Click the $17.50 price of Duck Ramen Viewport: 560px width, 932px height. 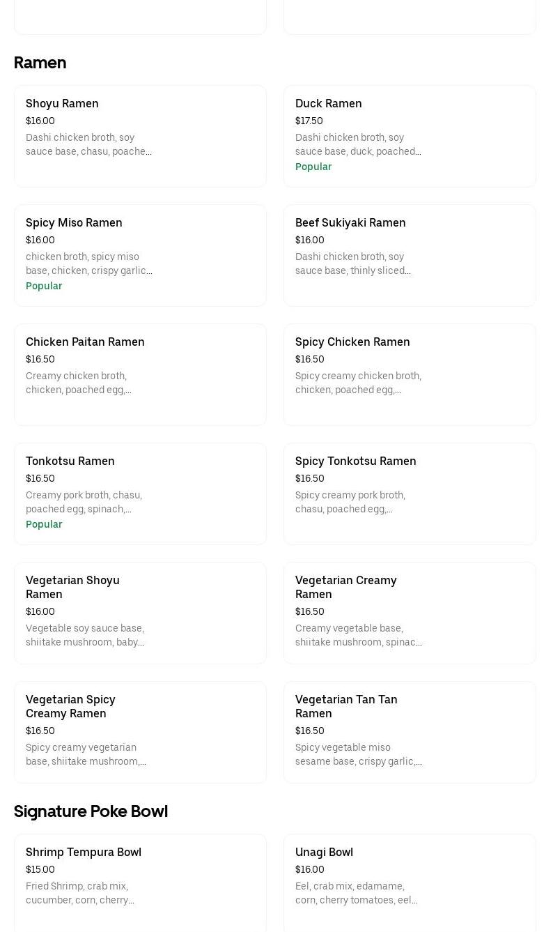[309, 121]
